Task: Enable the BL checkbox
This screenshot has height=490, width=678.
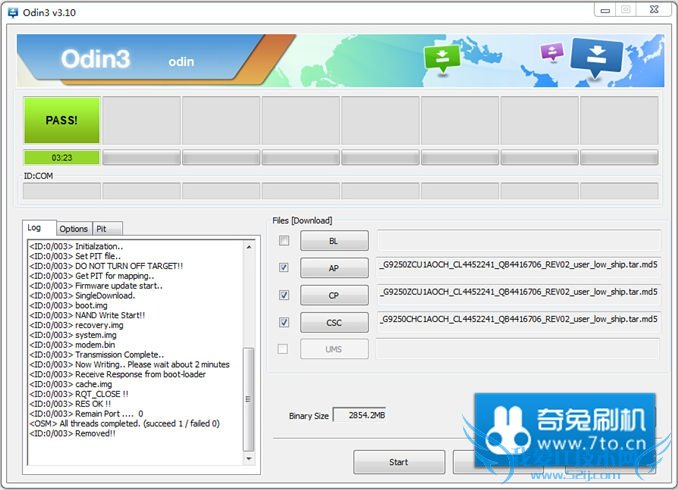Action: tap(284, 240)
